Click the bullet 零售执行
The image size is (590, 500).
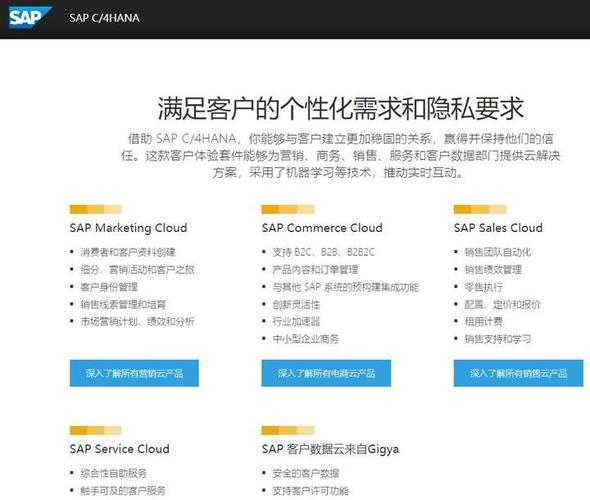[484, 287]
